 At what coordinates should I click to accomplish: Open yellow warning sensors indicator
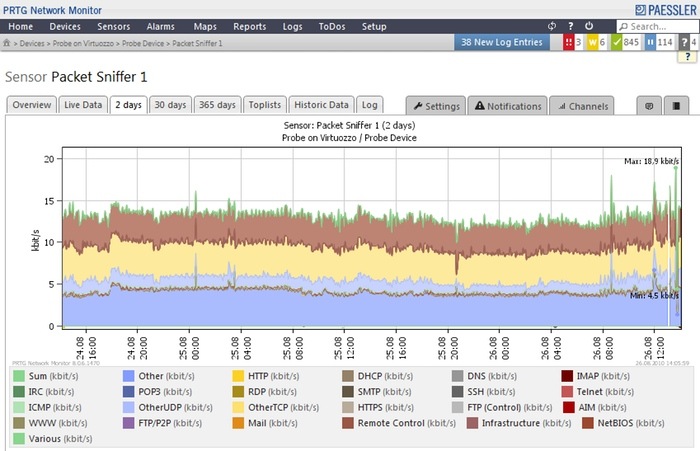596,42
